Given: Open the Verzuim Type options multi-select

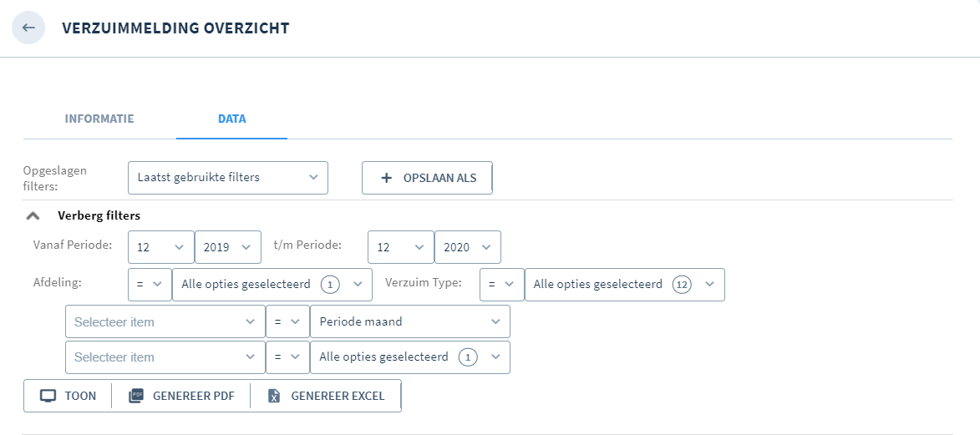Looking at the screenshot, I should tap(625, 285).
